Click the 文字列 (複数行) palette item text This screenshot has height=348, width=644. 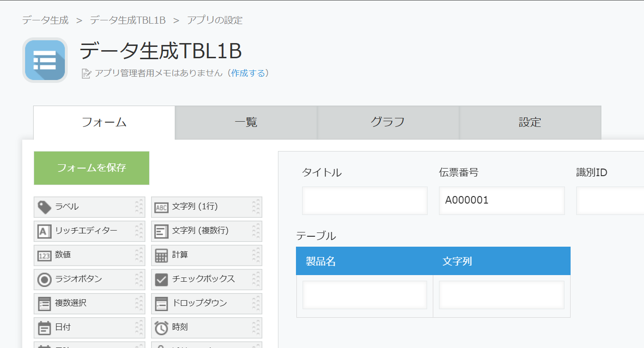pyautogui.click(x=200, y=231)
